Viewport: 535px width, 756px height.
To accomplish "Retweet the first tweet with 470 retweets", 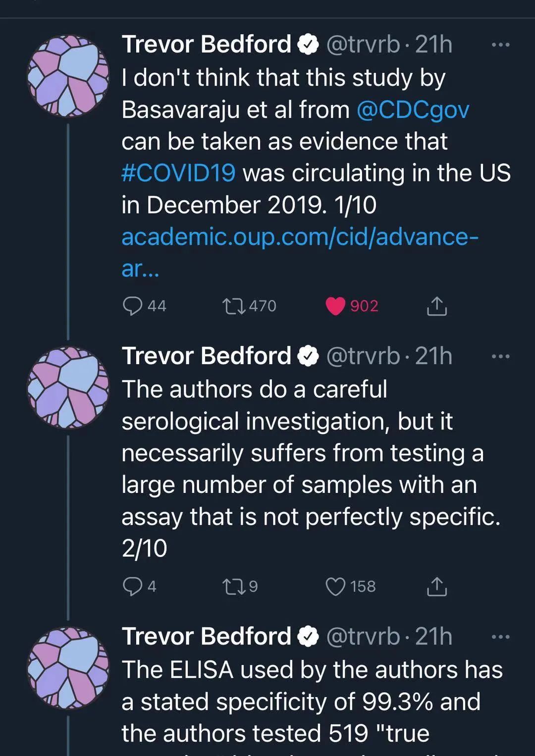I will tap(234, 306).
